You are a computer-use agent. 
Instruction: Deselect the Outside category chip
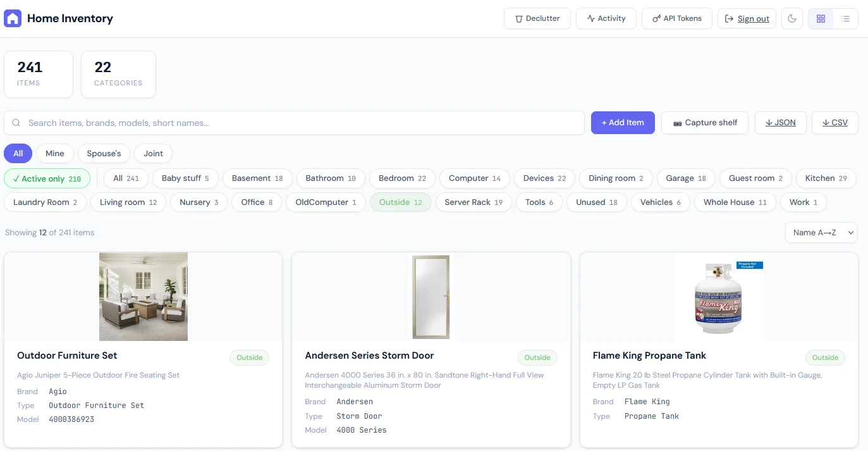(x=401, y=202)
